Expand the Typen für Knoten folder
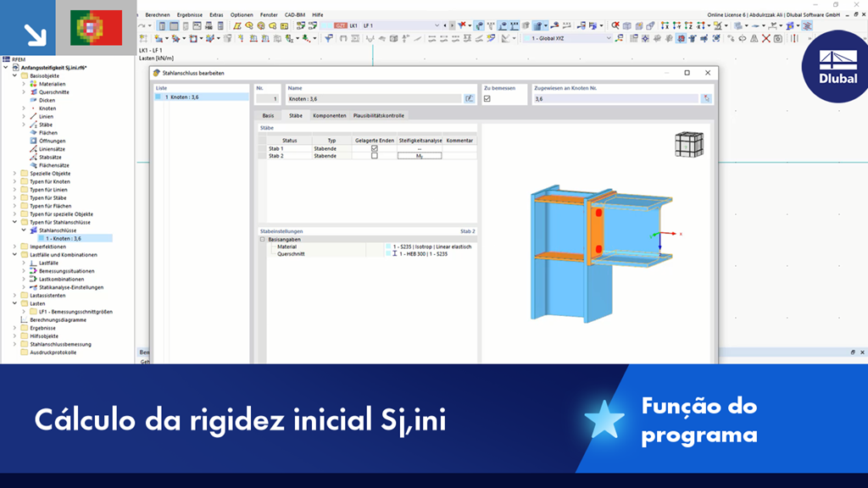 15,181
